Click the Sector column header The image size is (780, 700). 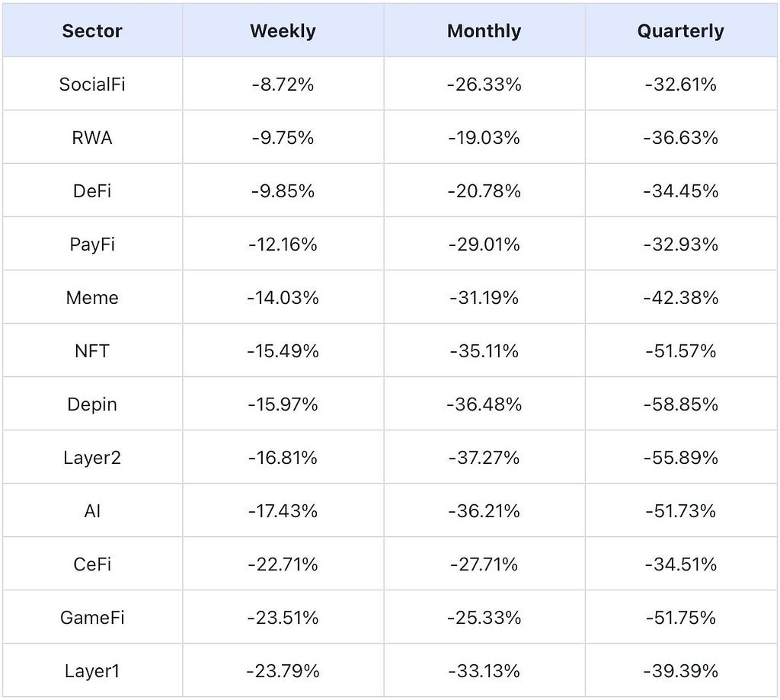(92, 31)
